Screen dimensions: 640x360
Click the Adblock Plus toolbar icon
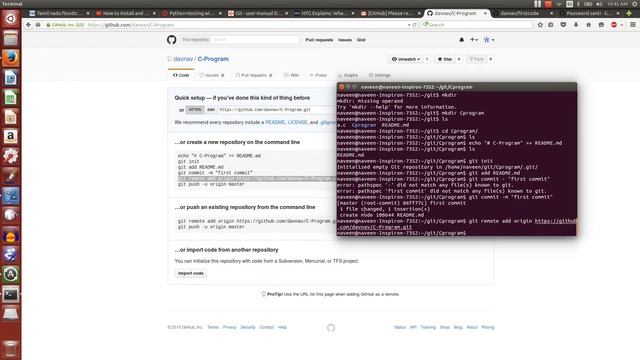[x=614, y=25]
